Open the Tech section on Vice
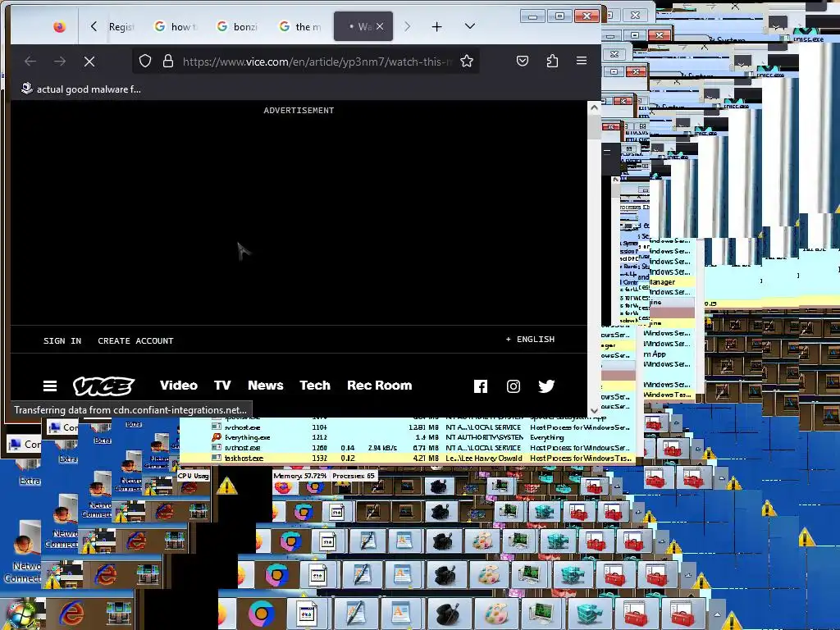Image resolution: width=840 pixels, height=630 pixels. pyautogui.click(x=315, y=386)
